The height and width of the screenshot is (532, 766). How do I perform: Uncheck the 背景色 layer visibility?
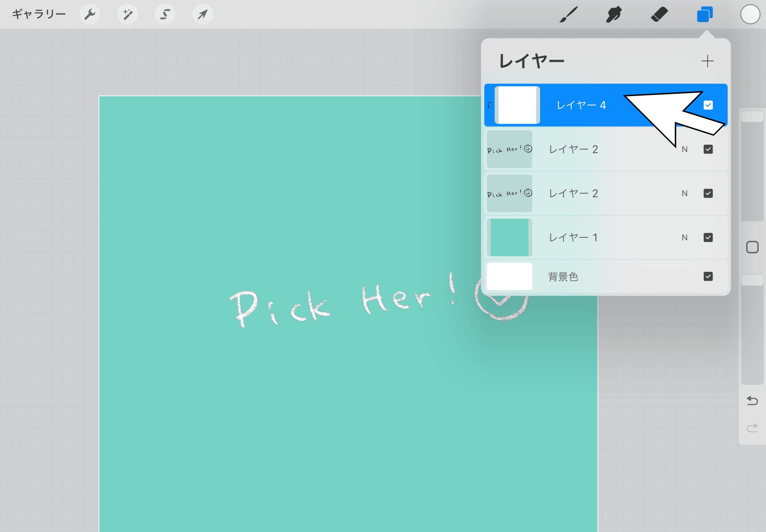[708, 276]
